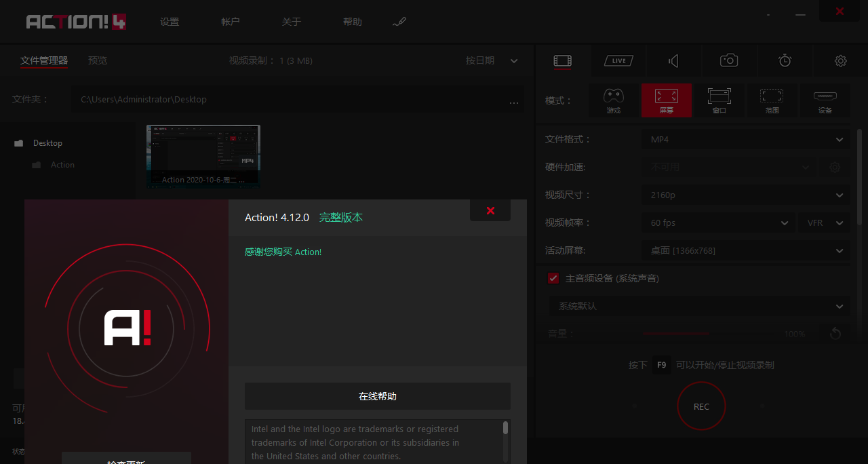
Task: Click the 检查更新 button
Action: coord(126,459)
